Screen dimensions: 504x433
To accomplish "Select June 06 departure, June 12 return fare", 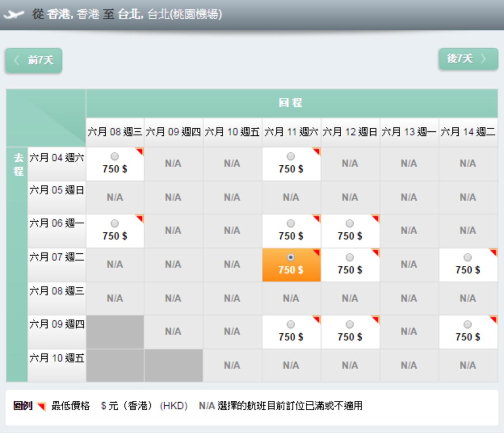I will click(x=350, y=224).
